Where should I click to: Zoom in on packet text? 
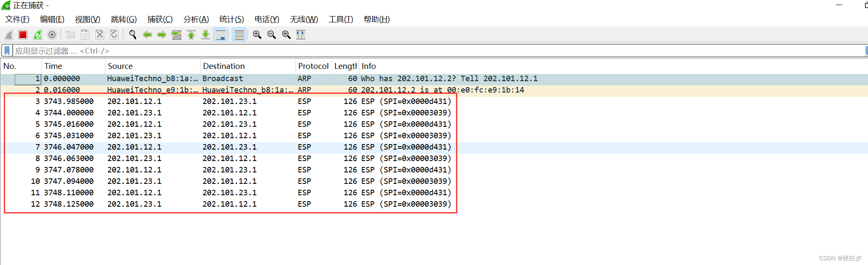coord(257,35)
